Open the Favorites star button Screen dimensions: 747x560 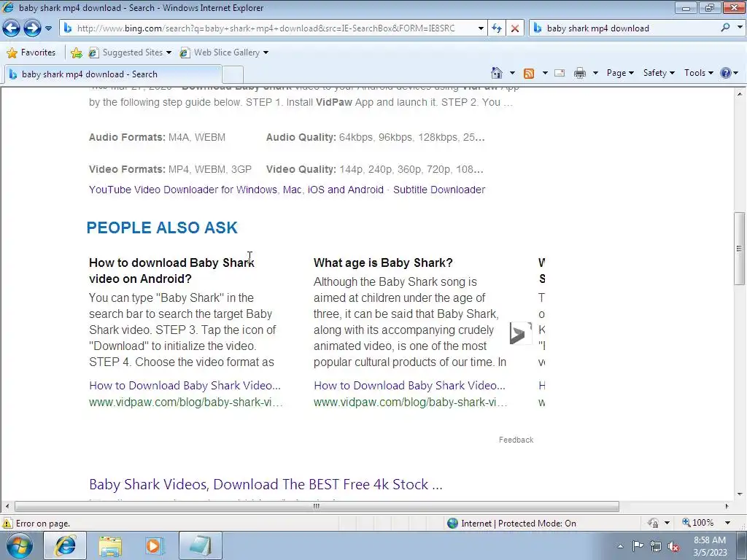coord(31,52)
